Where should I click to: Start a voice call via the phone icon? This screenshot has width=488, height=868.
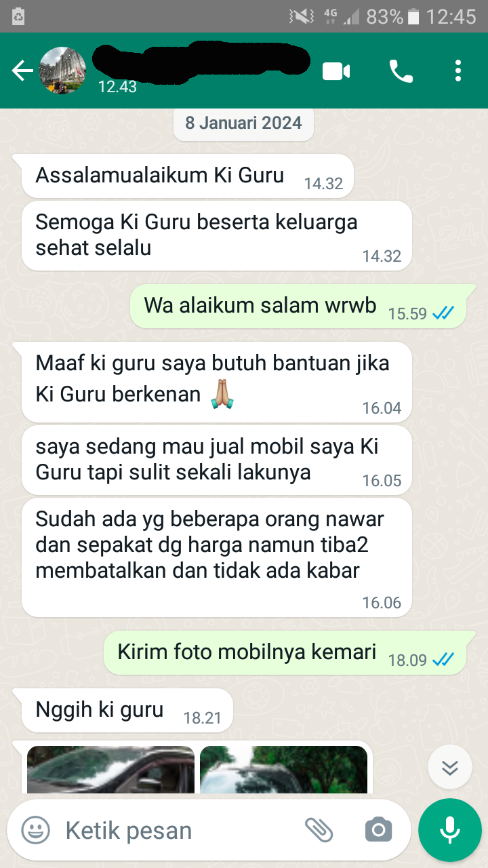tap(401, 71)
